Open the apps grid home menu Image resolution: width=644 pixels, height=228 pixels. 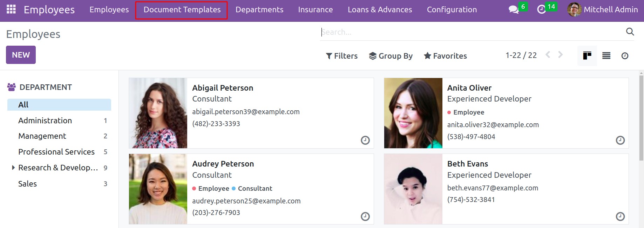click(11, 9)
